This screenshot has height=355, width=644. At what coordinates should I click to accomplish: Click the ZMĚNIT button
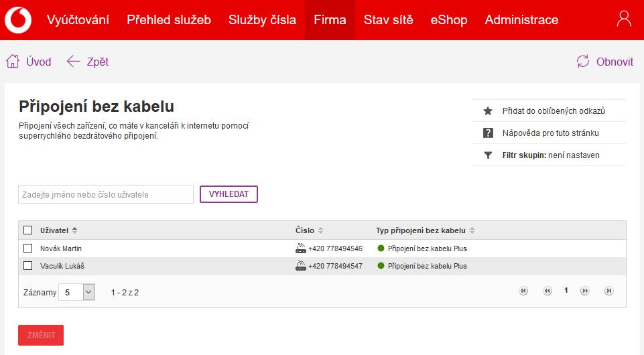41,336
